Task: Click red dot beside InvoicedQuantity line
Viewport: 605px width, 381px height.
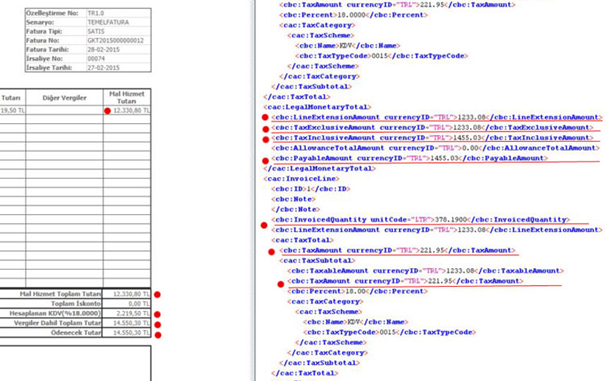Action: 264,225
